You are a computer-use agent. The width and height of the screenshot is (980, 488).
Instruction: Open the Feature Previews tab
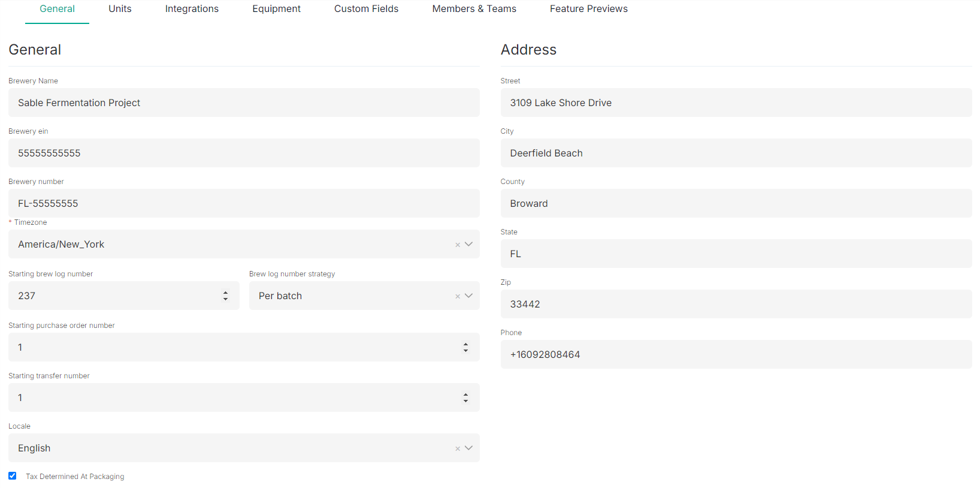(x=589, y=9)
